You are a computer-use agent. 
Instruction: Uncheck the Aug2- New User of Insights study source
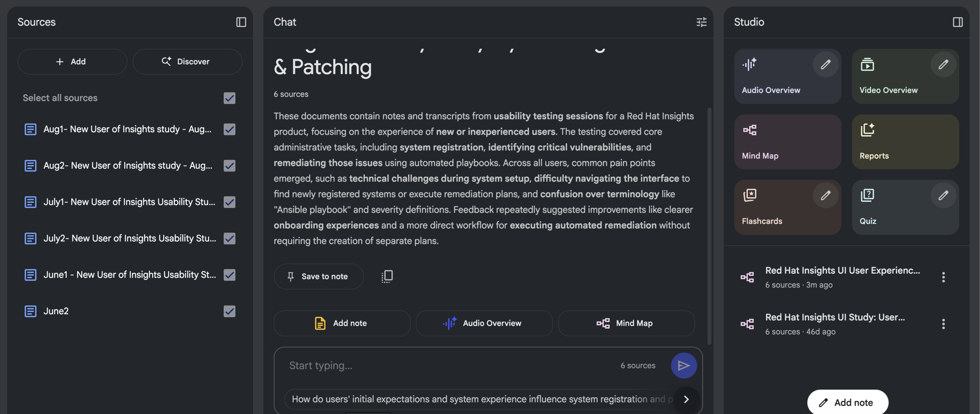(x=229, y=166)
